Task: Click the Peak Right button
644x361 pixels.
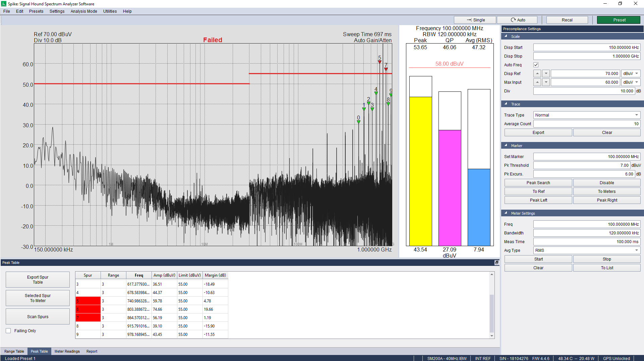Action: click(607, 200)
